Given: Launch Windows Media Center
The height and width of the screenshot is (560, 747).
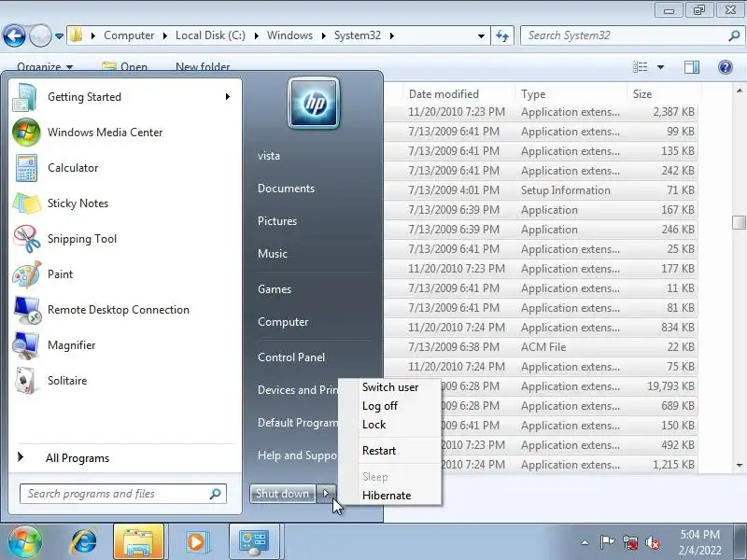Looking at the screenshot, I should pos(125,133).
